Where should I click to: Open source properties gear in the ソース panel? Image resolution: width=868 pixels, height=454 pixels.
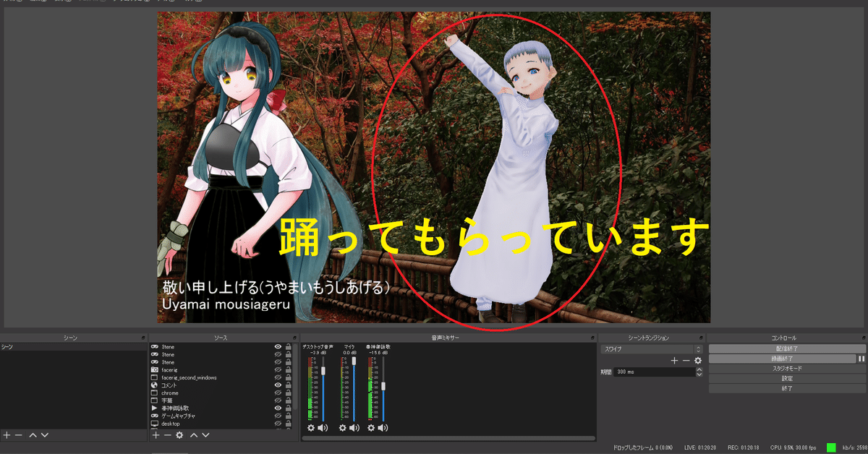point(179,435)
